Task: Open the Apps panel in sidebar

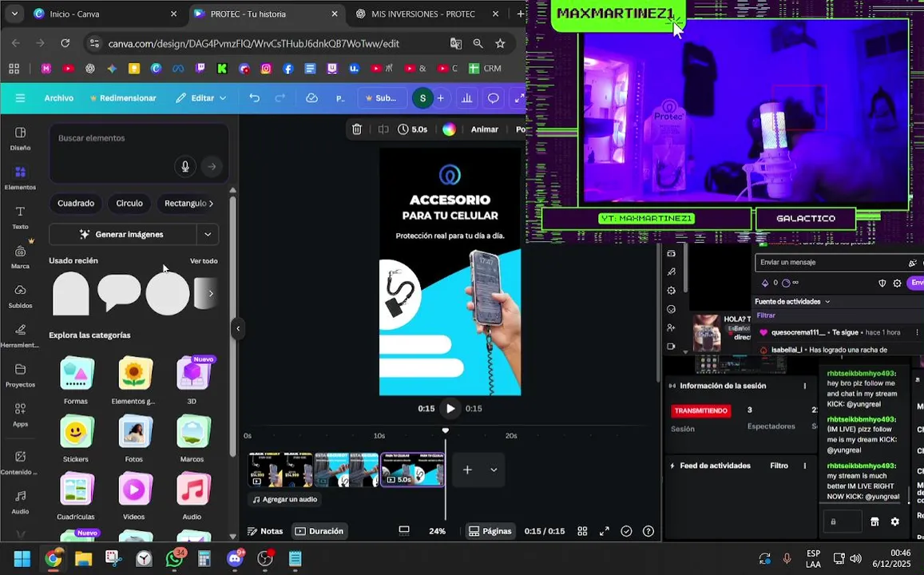Action: [x=20, y=414]
